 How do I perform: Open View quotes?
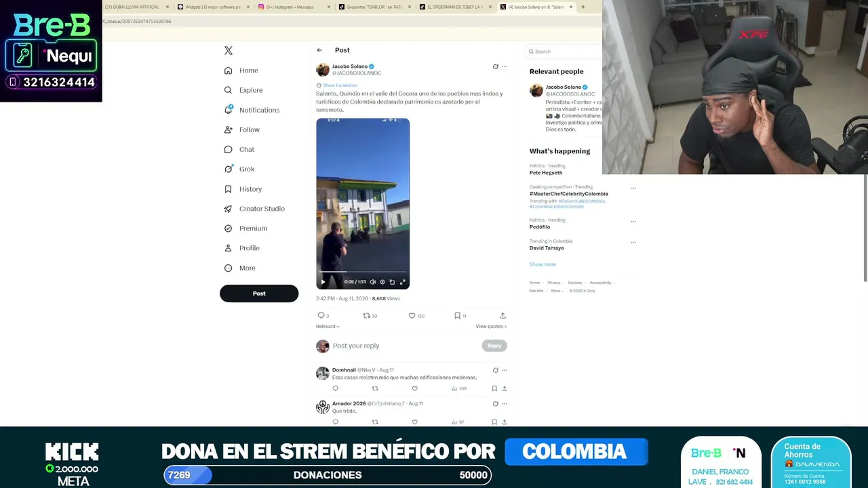click(x=491, y=327)
